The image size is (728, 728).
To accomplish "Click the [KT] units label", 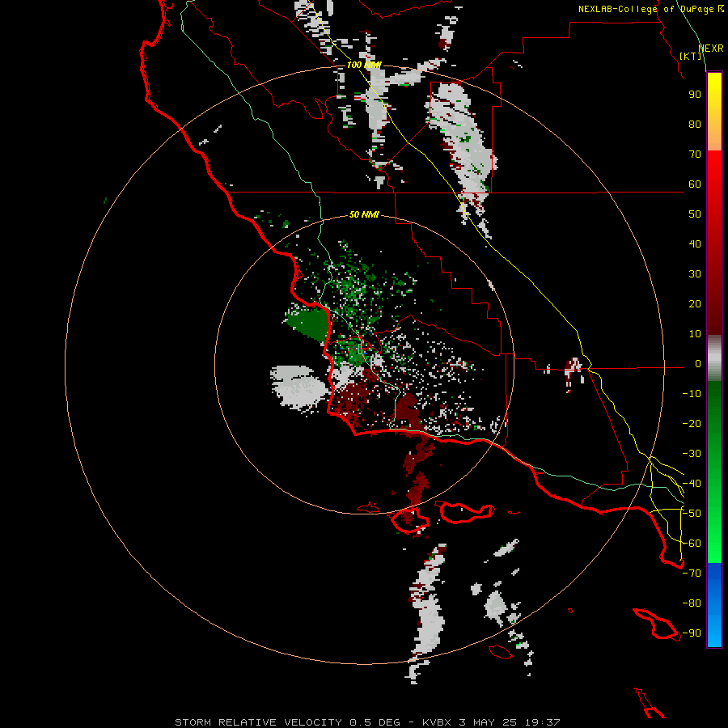I will [691, 56].
